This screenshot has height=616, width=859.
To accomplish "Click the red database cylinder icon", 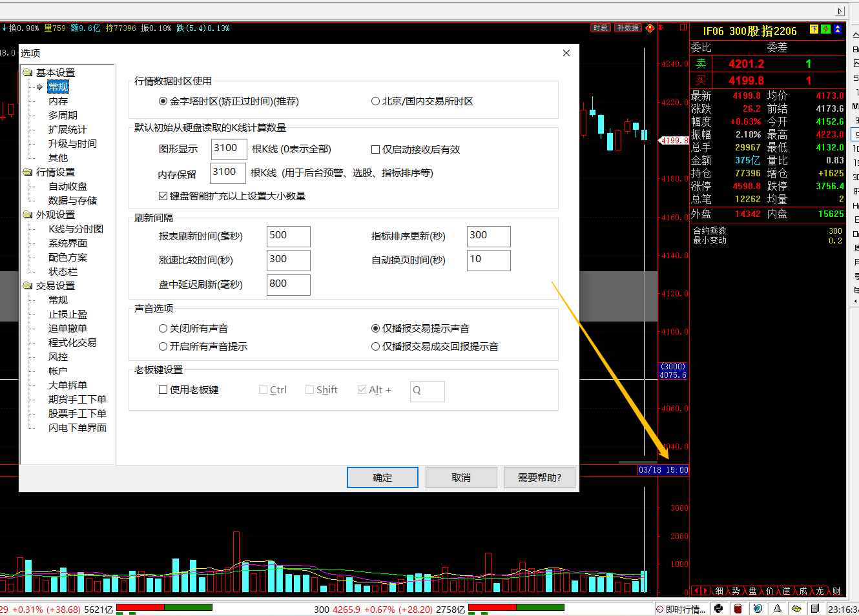I will [x=738, y=608].
